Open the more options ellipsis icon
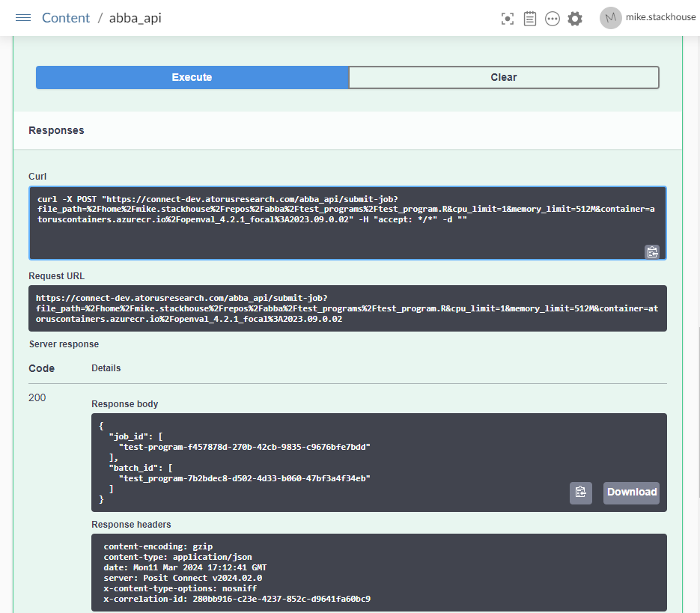Image resolution: width=700 pixels, height=613 pixels. 553,19
